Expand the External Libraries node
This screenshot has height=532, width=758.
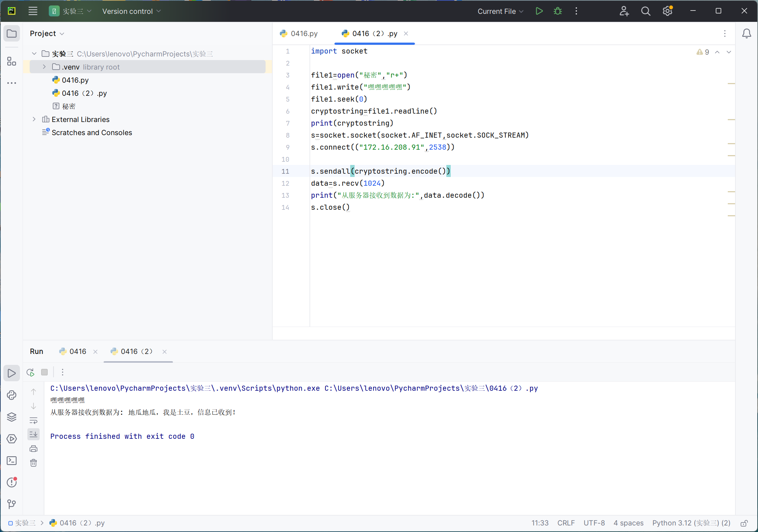pos(34,119)
